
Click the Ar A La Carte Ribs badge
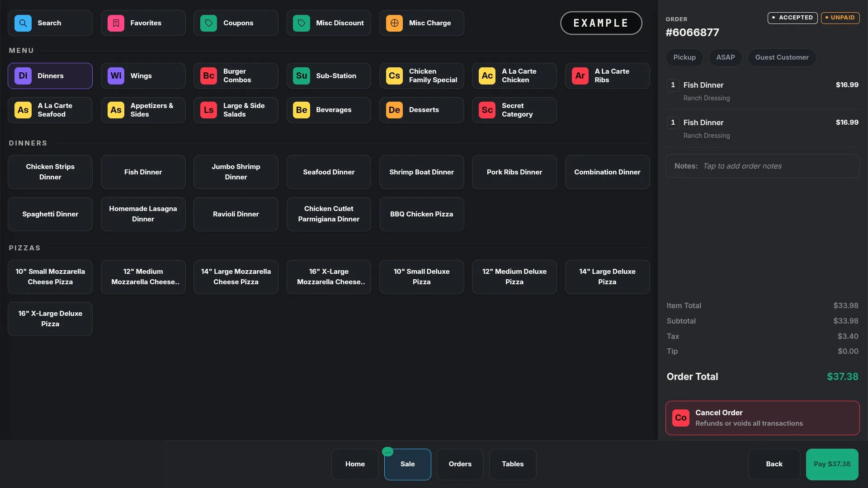click(x=580, y=76)
